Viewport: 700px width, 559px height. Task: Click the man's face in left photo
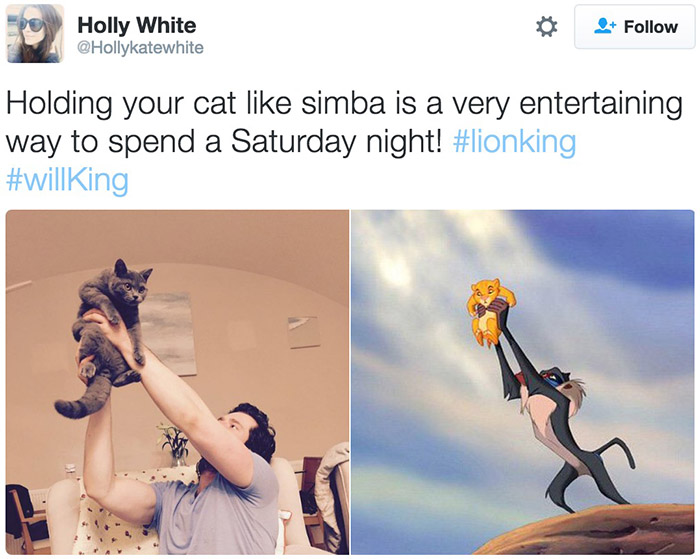point(234,428)
